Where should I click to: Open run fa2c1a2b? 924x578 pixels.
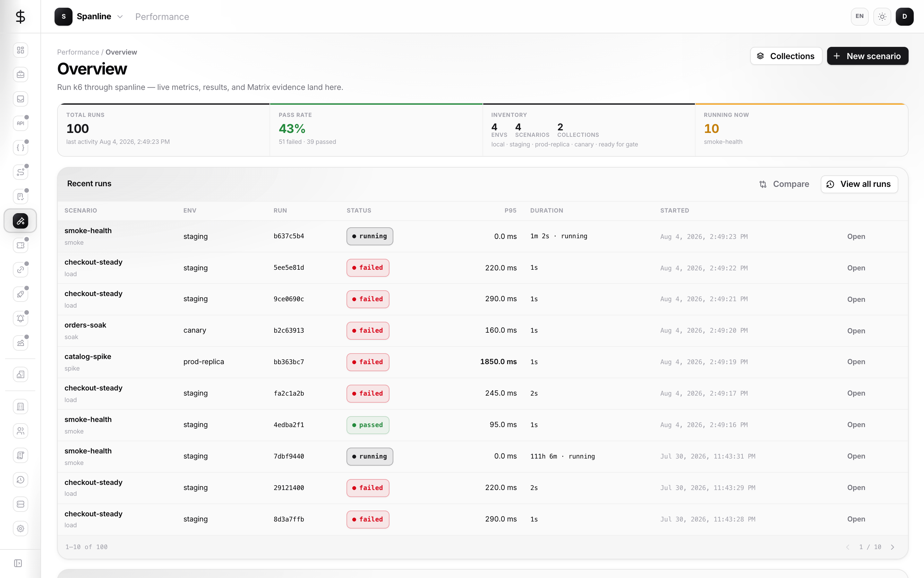pyautogui.click(x=856, y=393)
